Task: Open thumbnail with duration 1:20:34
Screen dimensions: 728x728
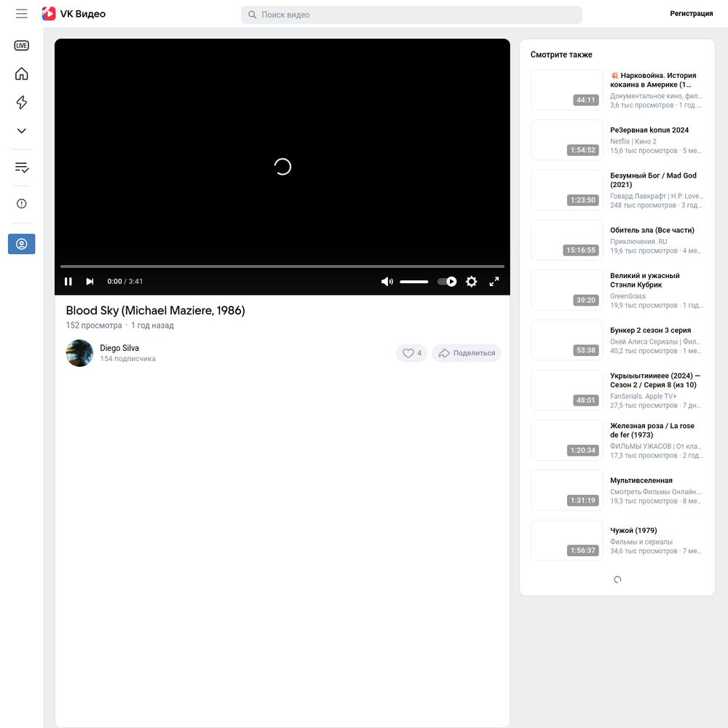Action: (567, 440)
